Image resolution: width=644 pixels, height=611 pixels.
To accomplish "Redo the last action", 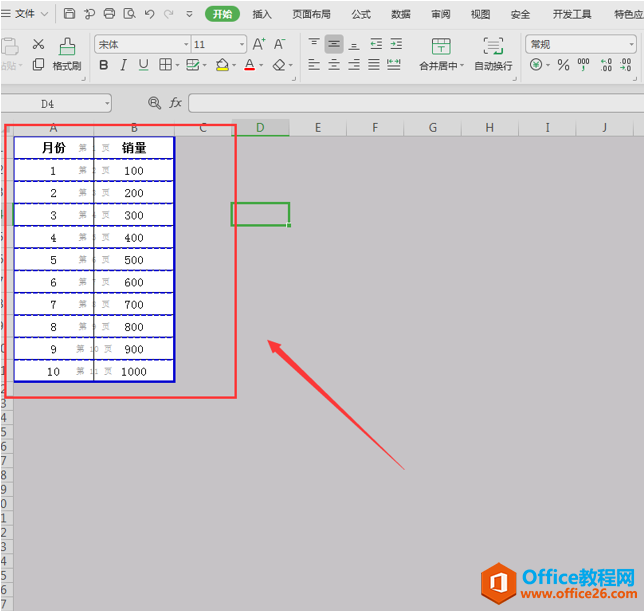I will (x=169, y=14).
